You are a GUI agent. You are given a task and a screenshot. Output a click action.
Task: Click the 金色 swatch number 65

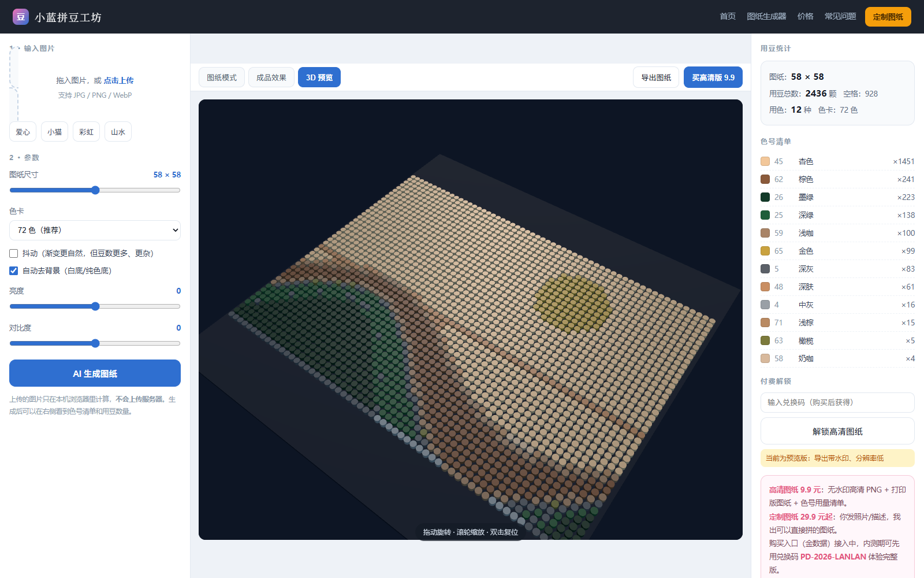(765, 251)
